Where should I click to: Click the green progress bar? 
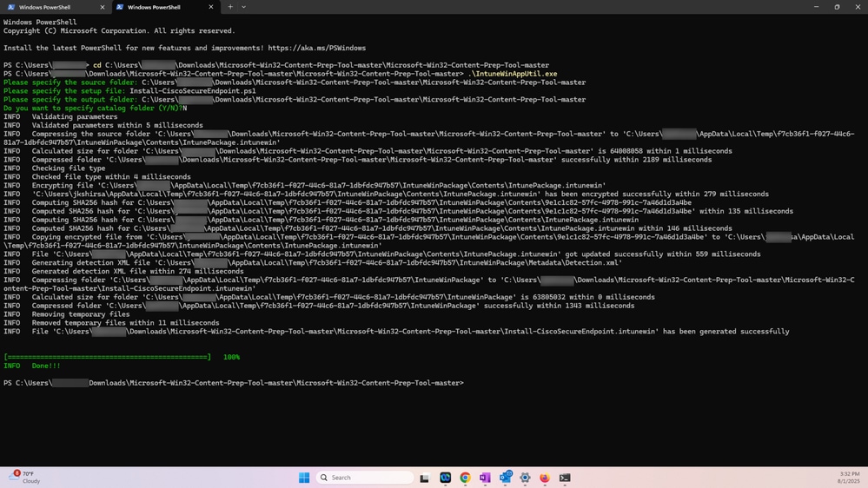pyautogui.click(x=108, y=357)
